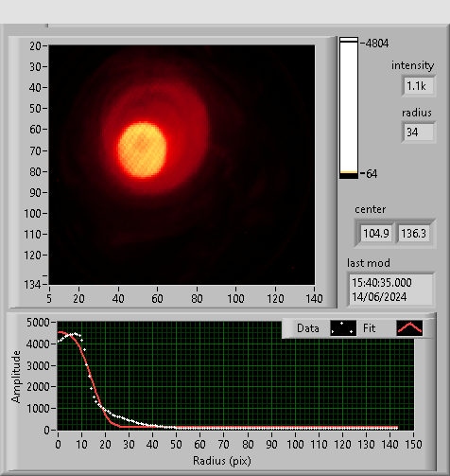The height and width of the screenshot is (476, 450).
Task: Click the bright beam spot in the image
Action: pos(142,150)
